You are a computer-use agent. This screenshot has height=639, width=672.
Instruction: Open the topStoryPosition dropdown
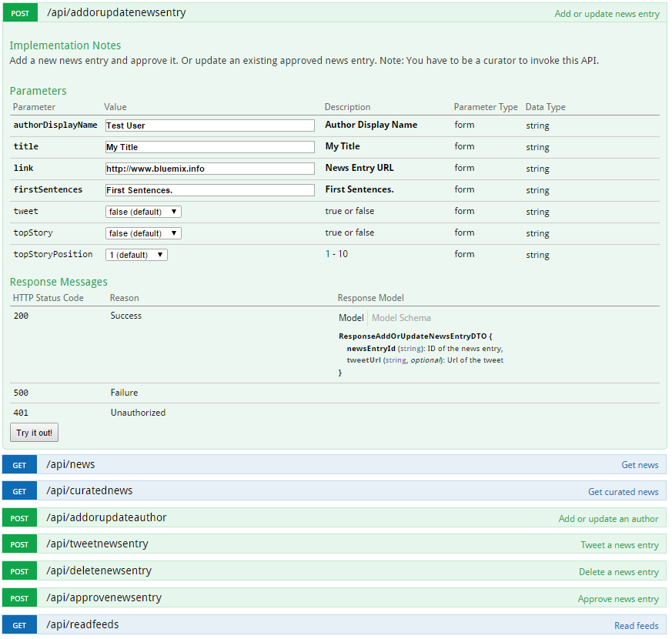click(x=136, y=255)
